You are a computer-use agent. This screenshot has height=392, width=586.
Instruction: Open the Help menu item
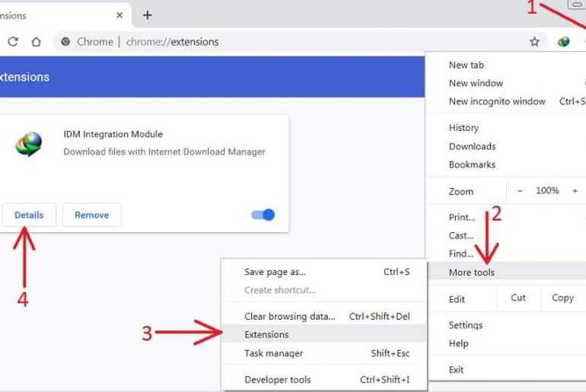coord(505,343)
